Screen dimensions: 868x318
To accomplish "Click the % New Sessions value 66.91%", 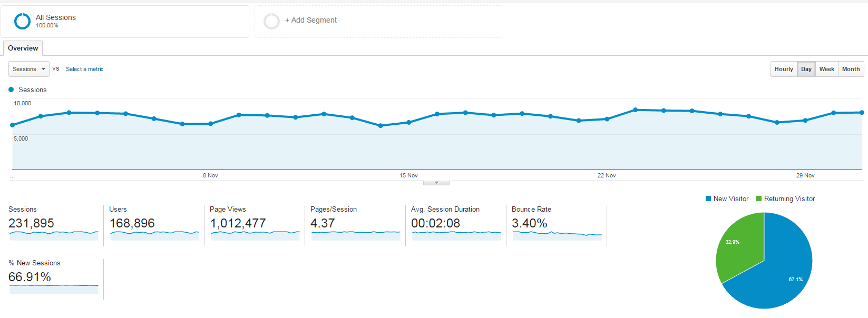I will (30, 277).
